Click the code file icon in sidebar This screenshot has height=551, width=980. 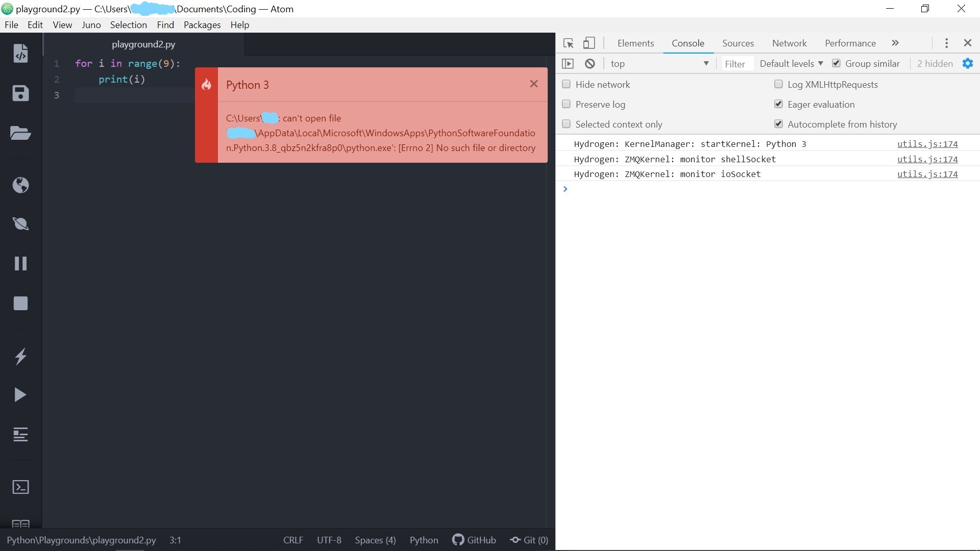click(x=20, y=54)
